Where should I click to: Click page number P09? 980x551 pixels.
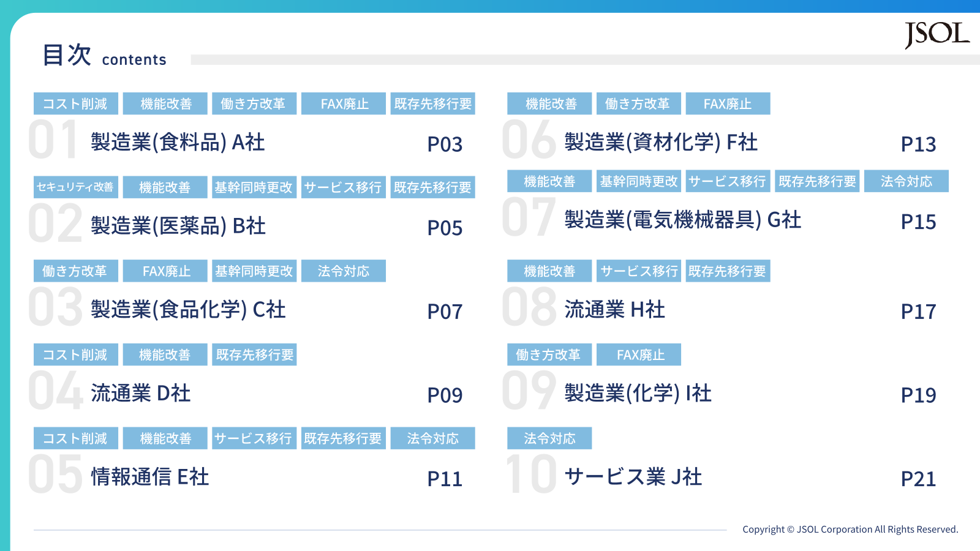(445, 395)
